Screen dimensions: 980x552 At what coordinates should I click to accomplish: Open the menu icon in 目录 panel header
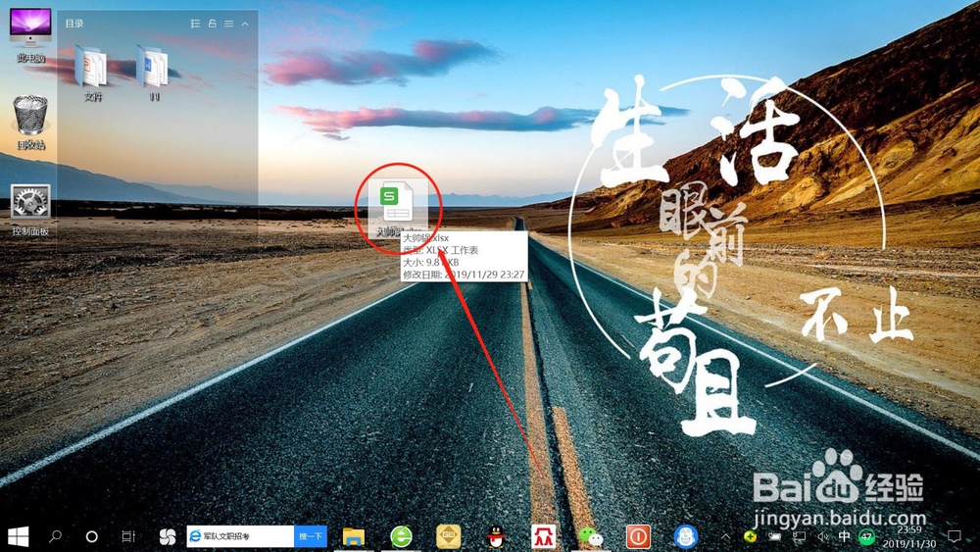click(x=228, y=24)
